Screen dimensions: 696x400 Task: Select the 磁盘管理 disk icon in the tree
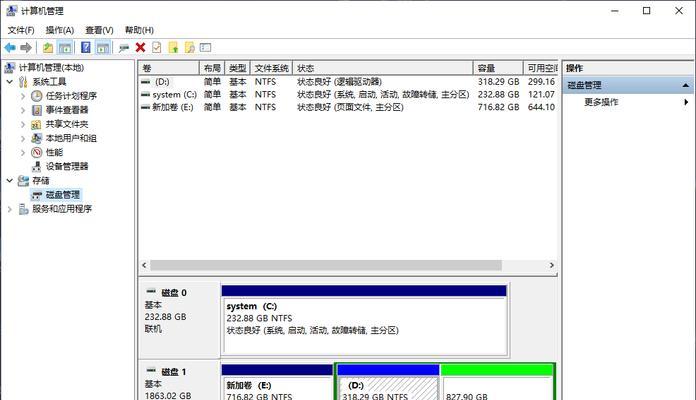click(37, 195)
